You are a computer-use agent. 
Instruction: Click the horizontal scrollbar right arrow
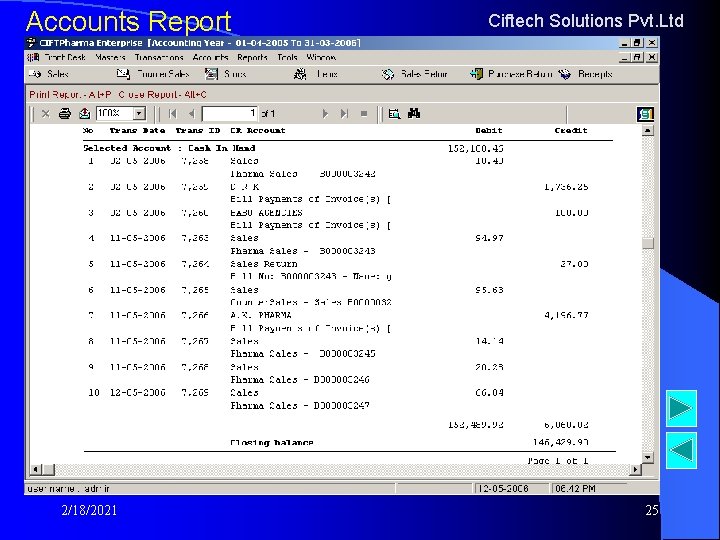(636, 469)
